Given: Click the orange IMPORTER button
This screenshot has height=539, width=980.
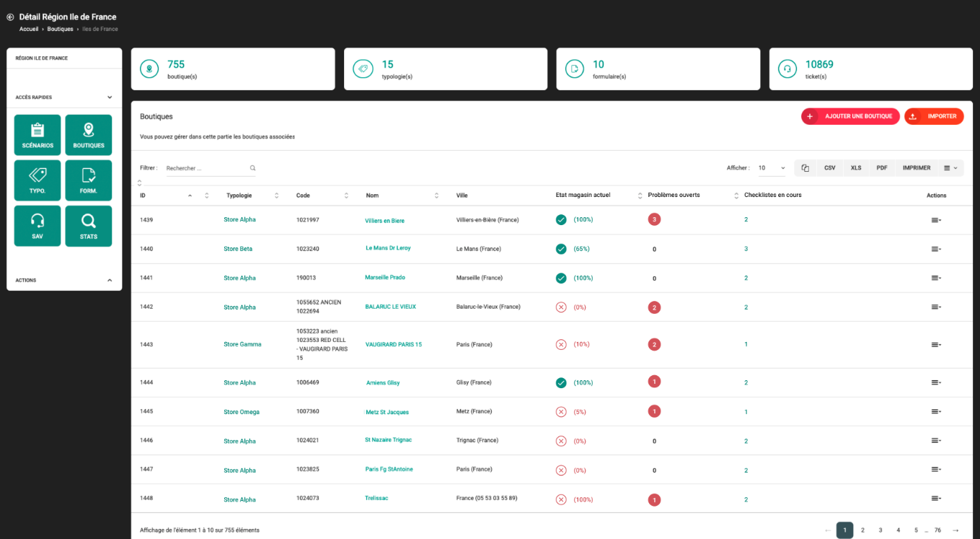Looking at the screenshot, I should point(934,116).
